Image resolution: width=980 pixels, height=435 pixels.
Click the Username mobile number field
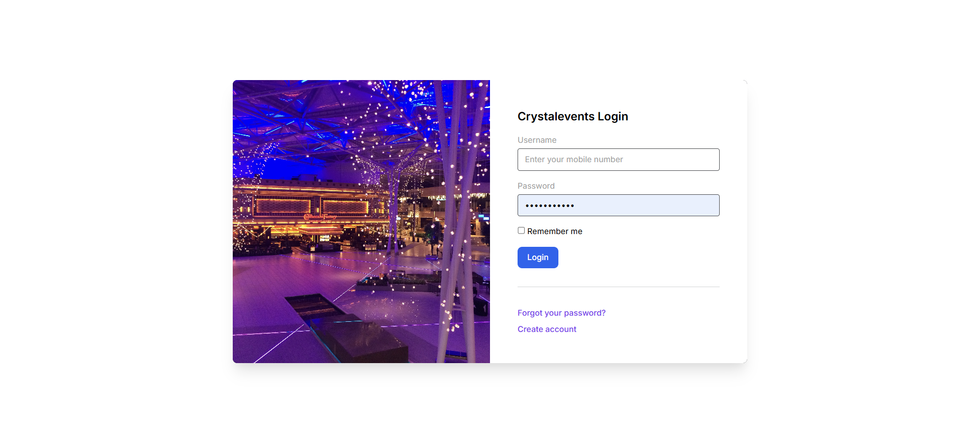618,160
